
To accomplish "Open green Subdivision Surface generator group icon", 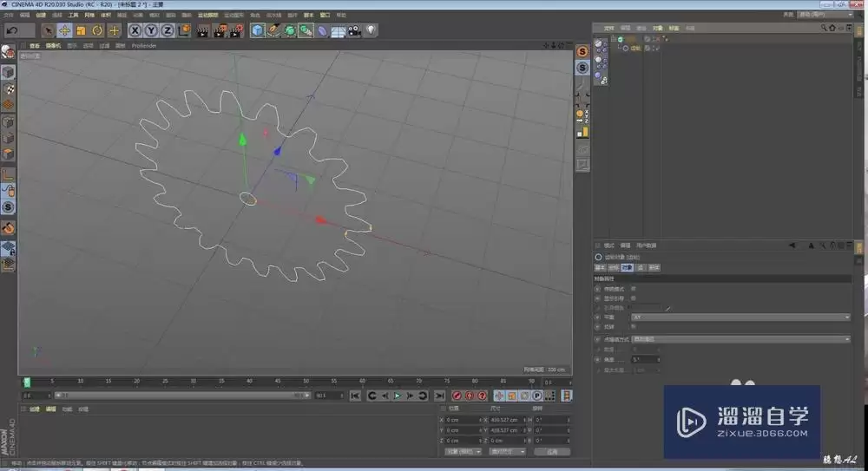I will (290, 31).
